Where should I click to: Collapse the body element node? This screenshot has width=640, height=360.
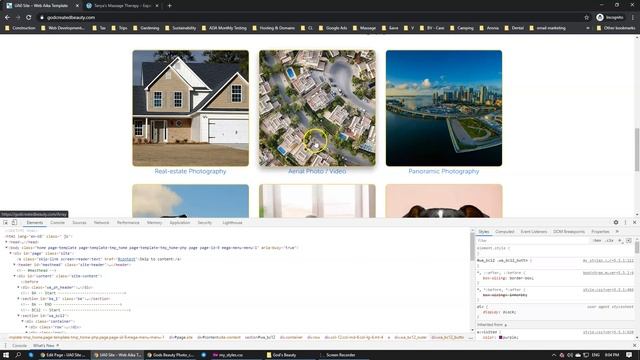6,248
